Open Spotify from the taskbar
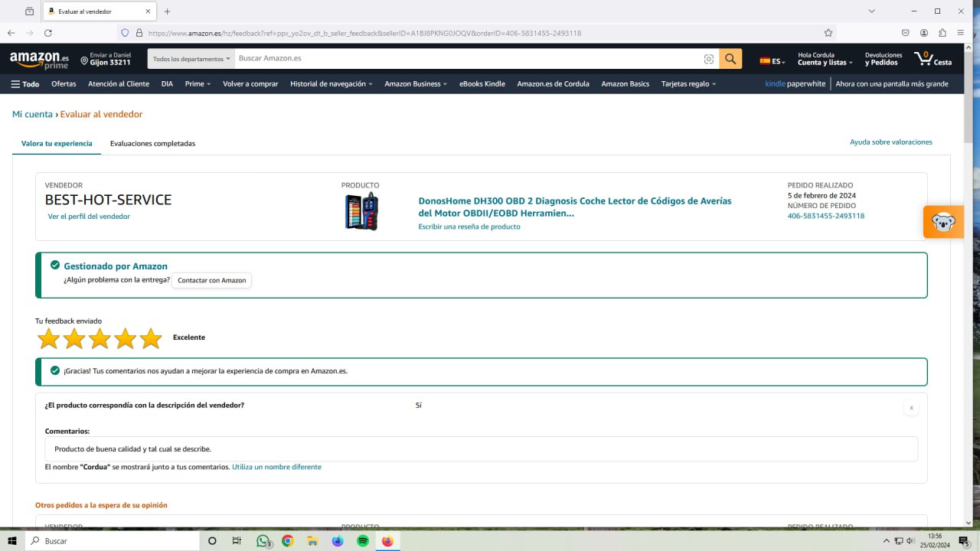 [x=363, y=541]
